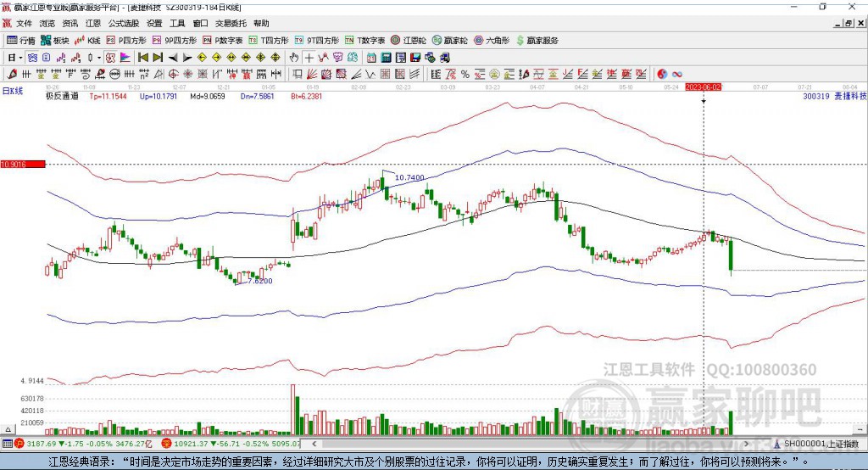Open the 9P四方形 tool
The image size is (868, 470).
pos(175,41)
